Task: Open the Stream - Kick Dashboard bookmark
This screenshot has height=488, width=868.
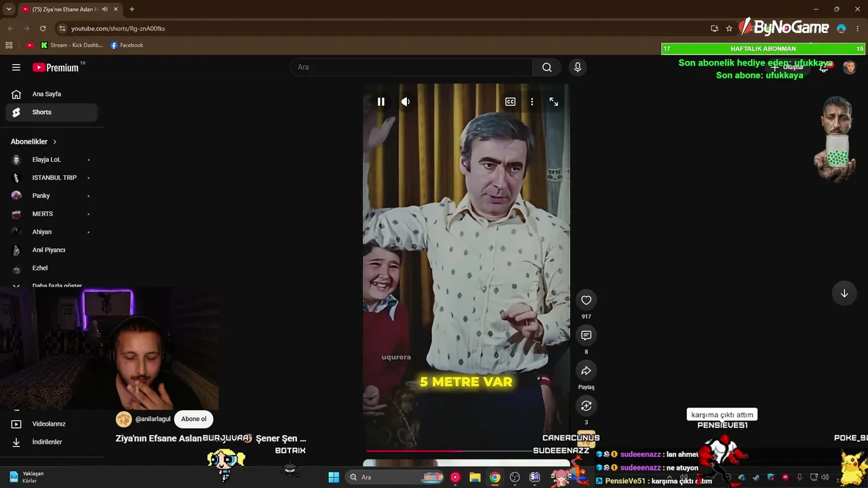Action: pyautogui.click(x=72, y=45)
